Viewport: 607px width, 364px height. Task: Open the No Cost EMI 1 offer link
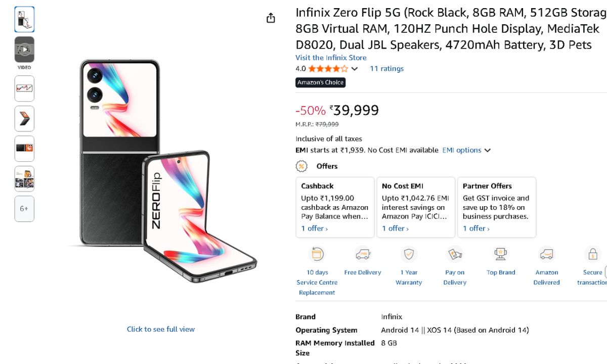click(395, 229)
